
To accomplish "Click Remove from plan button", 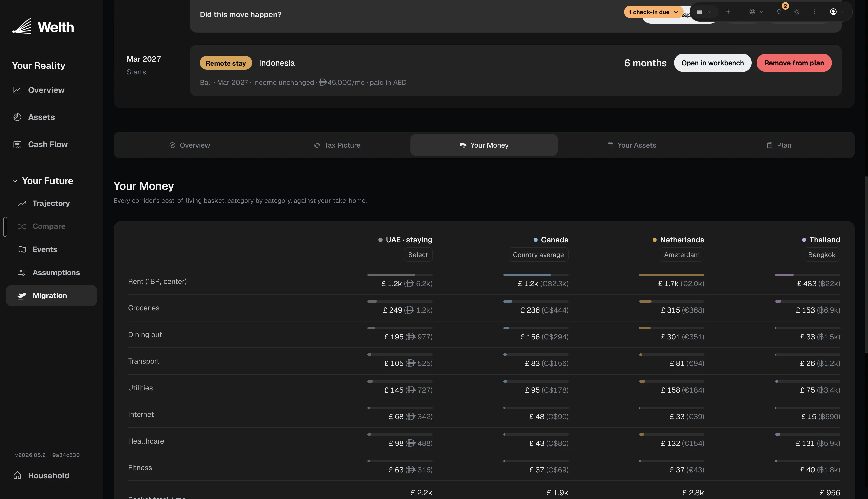I will coord(794,63).
